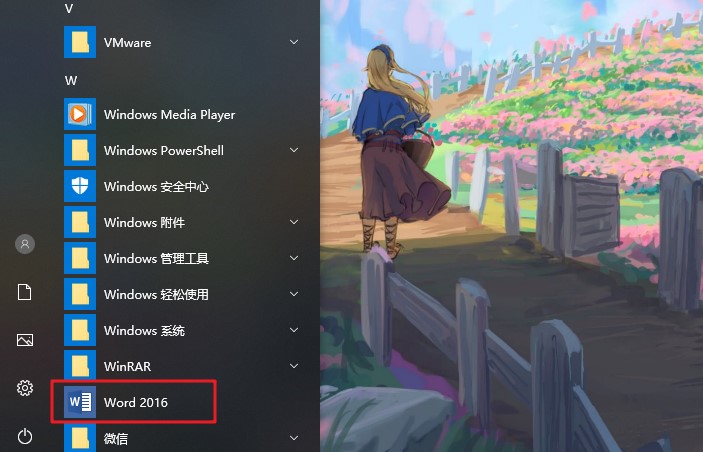Click the V letter group header

tap(69, 9)
